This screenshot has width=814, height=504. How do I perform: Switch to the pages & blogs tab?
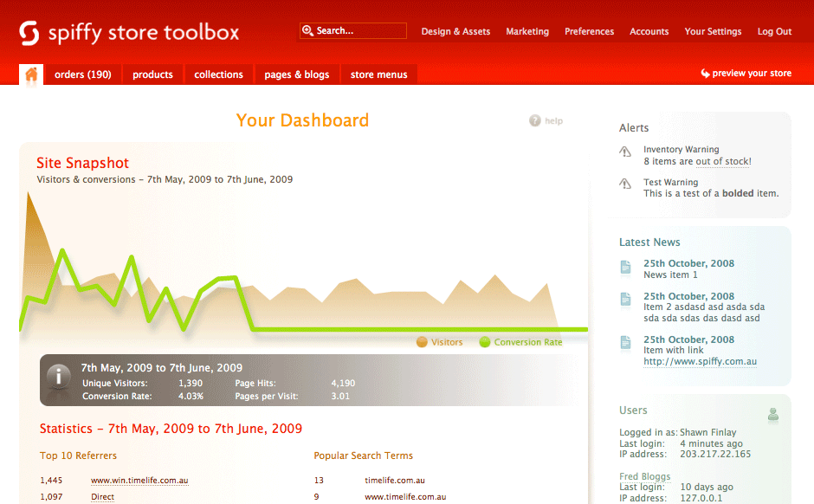coord(297,74)
